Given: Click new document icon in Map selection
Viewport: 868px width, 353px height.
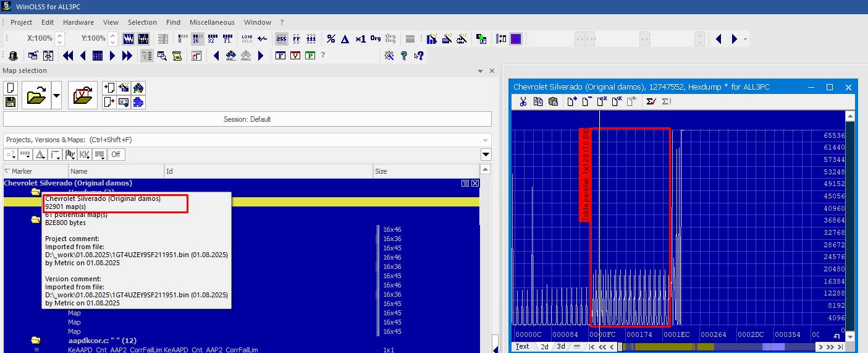Looking at the screenshot, I should pos(11,88).
